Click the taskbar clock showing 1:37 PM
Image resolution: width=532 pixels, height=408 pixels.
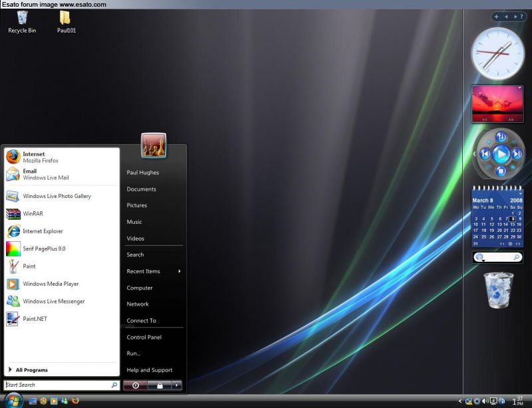tap(517, 401)
